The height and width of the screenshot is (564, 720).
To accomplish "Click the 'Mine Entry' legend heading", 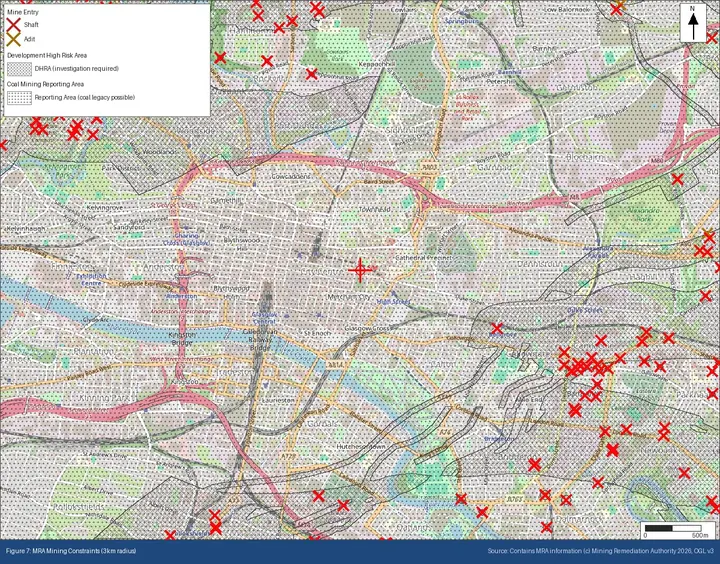I will (x=20, y=12).
